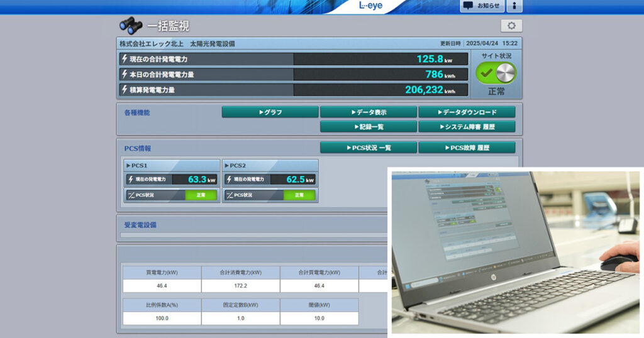
Task: Click the PCS1 green 正常 status indicator
Action: point(201,195)
